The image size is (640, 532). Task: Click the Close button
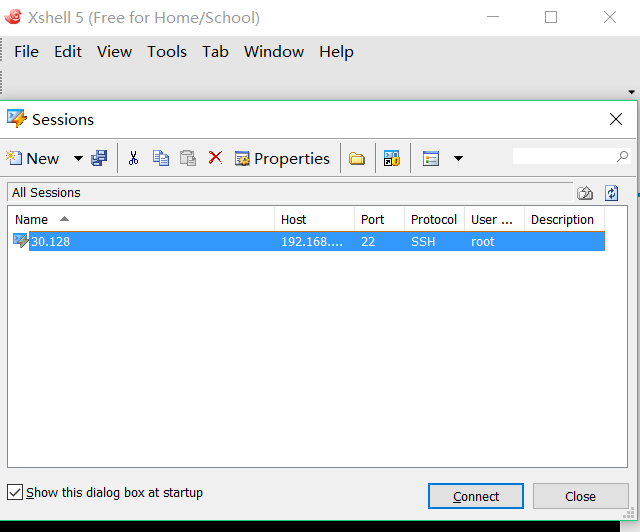580,496
